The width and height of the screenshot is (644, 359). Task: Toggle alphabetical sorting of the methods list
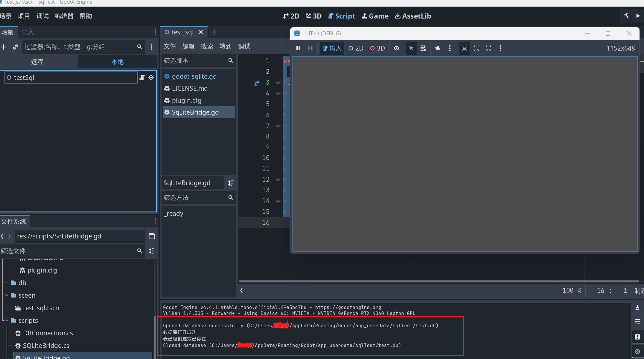[x=231, y=183]
